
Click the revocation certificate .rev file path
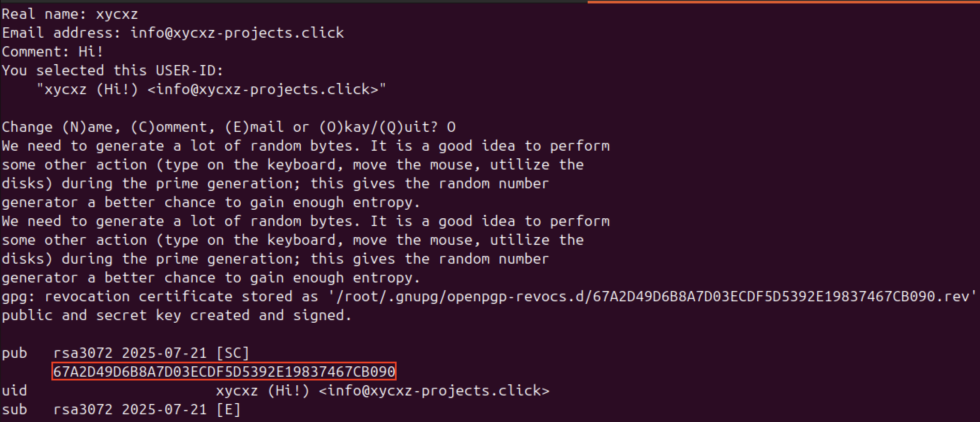point(652,297)
